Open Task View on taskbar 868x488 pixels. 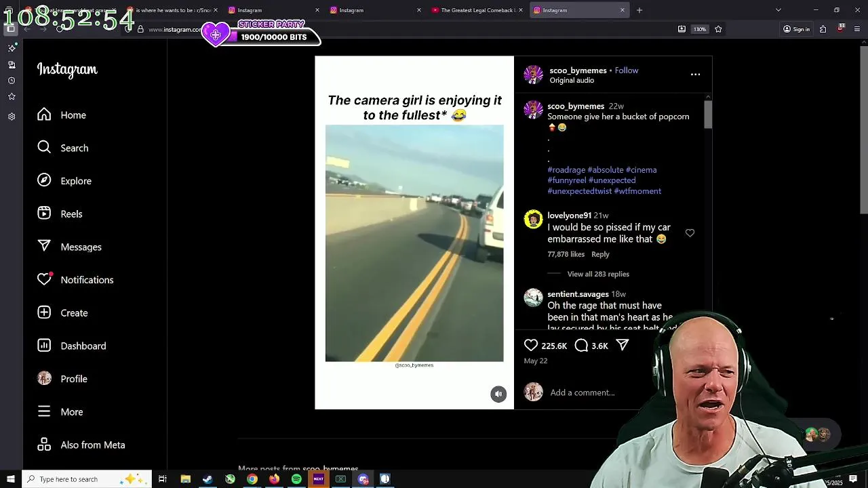(x=163, y=479)
